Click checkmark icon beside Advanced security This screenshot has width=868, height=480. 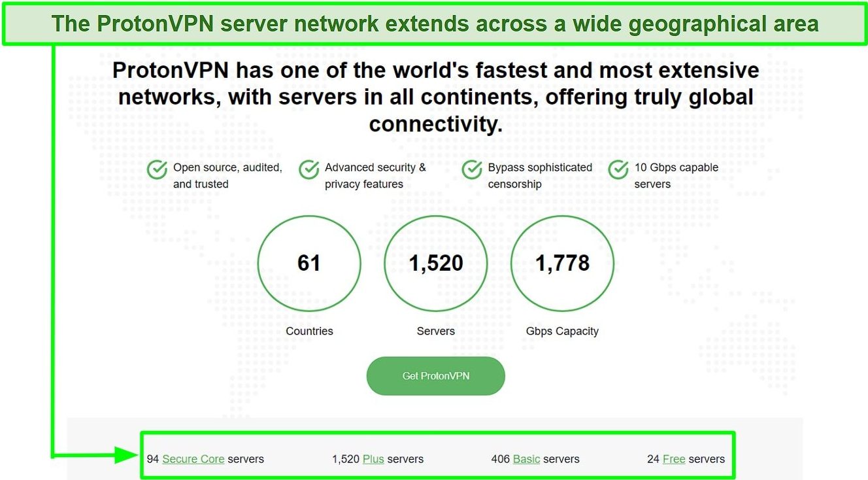coord(309,170)
